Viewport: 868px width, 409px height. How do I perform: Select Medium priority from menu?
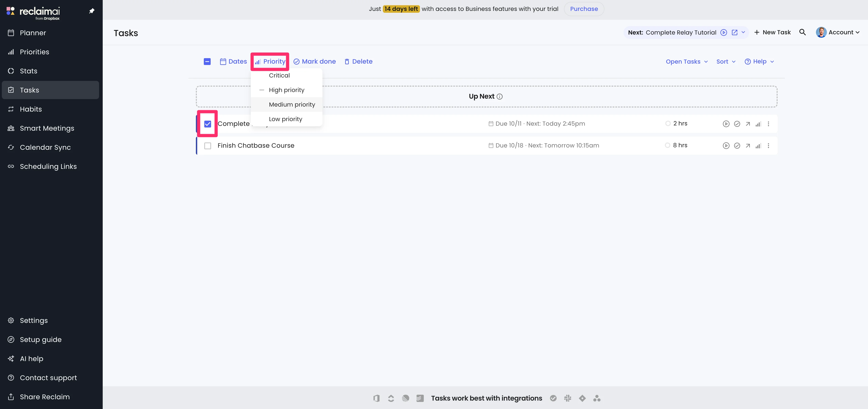point(292,105)
